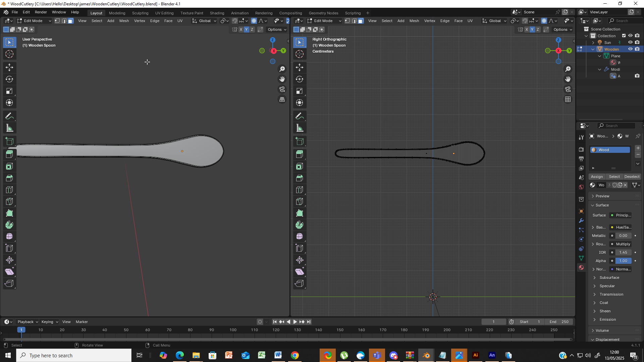Toggle Collection exclude checkbox in outliner
The width and height of the screenshot is (644, 362).
(624, 36)
